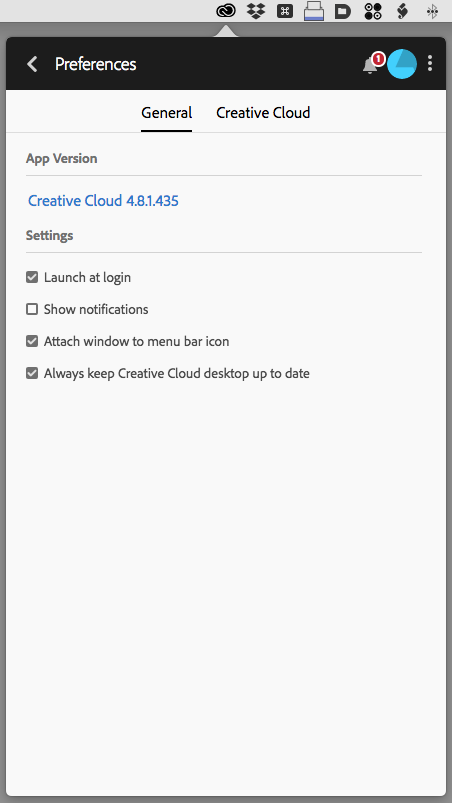Click the Settings heading
The height and width of the screenshot is (803, 452).
[x=50, y=236]
